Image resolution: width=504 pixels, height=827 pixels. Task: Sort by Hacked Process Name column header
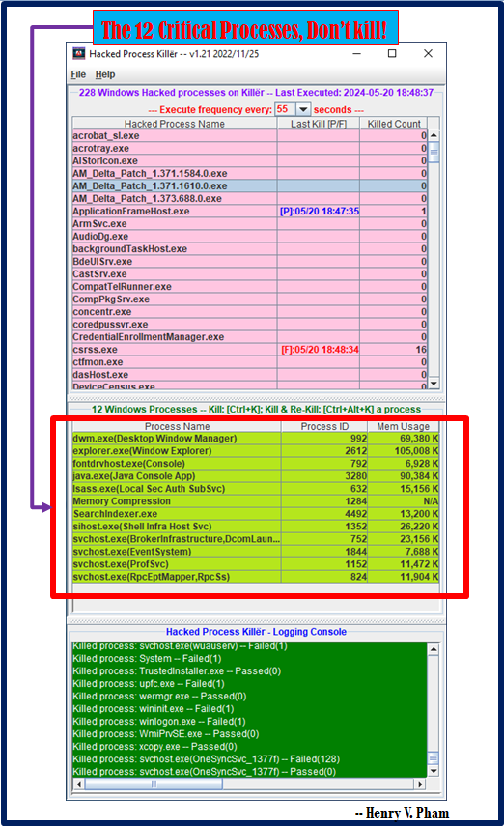pos(175,124)
